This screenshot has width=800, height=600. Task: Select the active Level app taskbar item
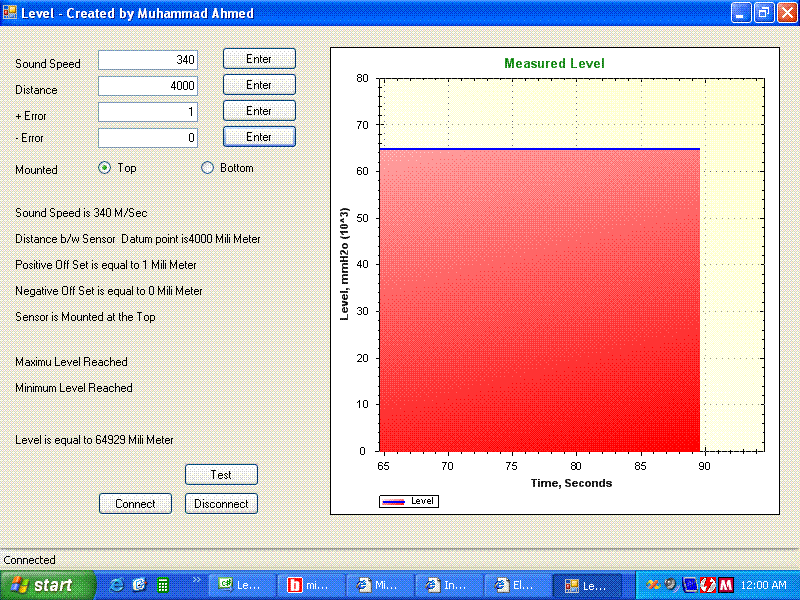587,585
